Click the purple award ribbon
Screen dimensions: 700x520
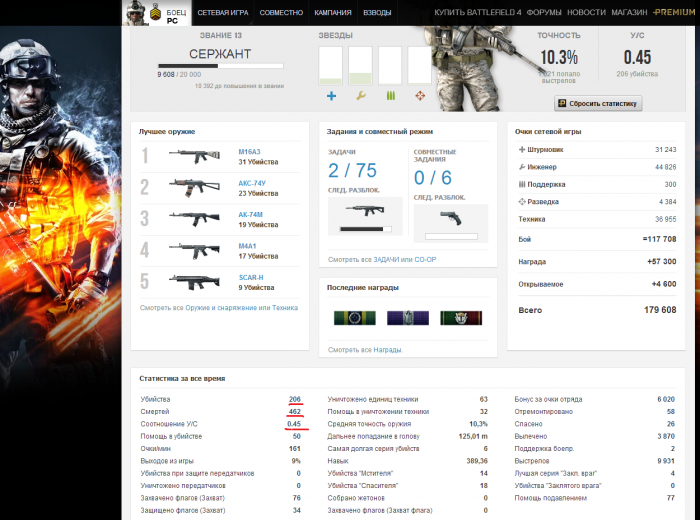point(408,318)
